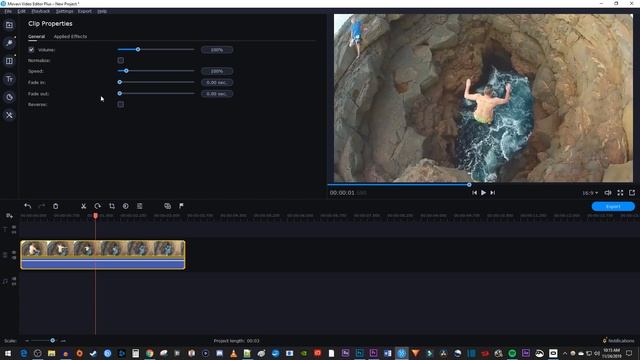Viewport: 640px width, 360px height.
Task: Rotate the clip using rotate icon
Action: click(x=98, y=206)
